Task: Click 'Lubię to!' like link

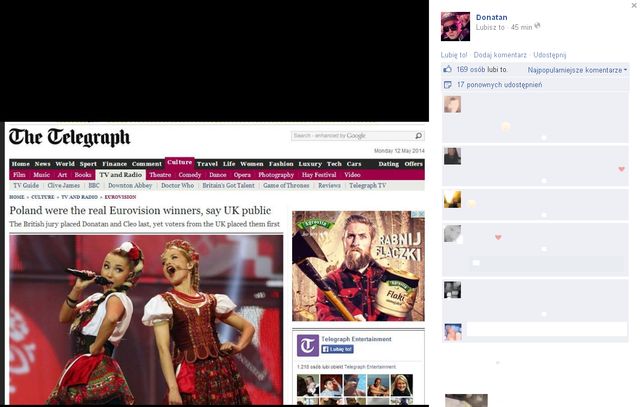Action: coord(453,55)
